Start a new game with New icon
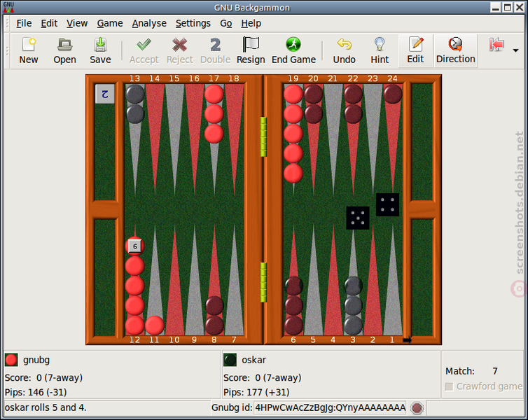Image resolution: width=528 pixels, height=420 pixels. coord(29,50)
